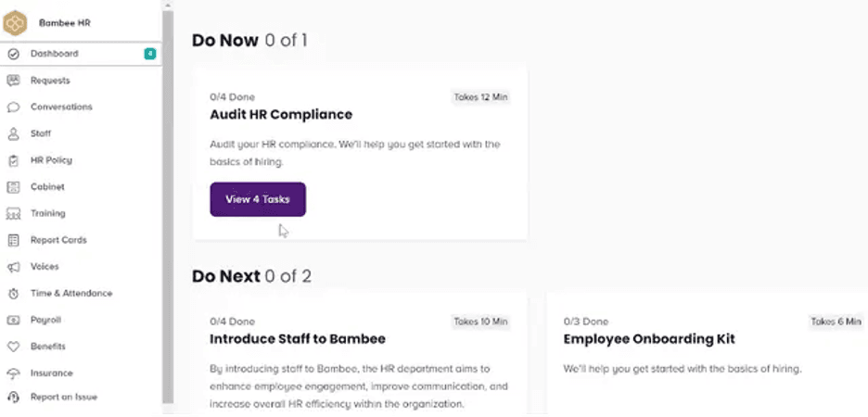868x417 pixels.
Task: Click the Bambee HR hexagon logo
Action: pyautogui.click(x=16, y=22)
